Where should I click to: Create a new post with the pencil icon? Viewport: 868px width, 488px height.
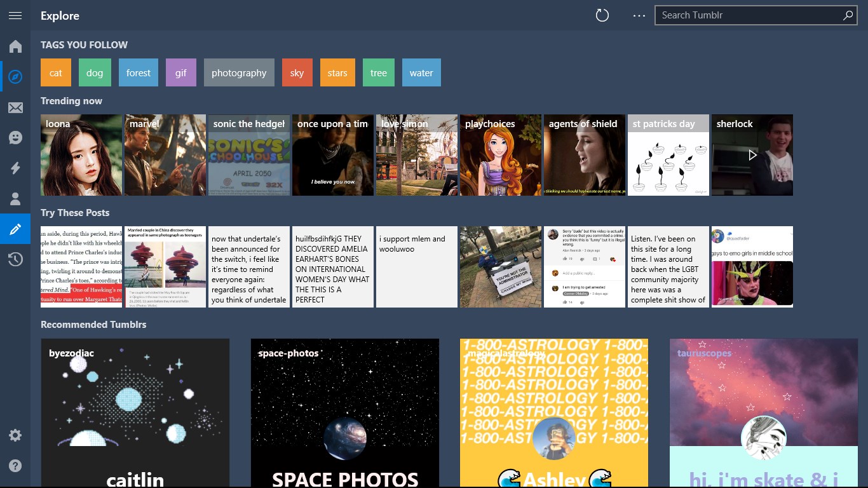tap(15, 229)
